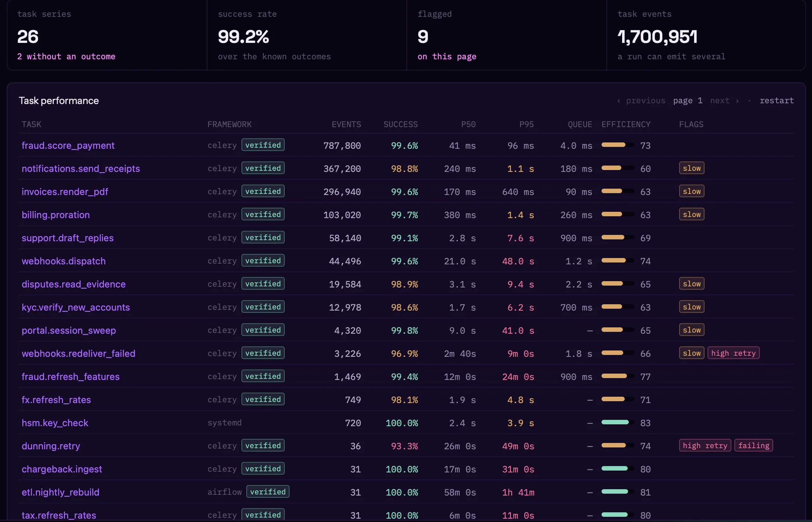Open disputes.read_evidence task
Viewport: 812px width, 522px height.
(74, 284)
